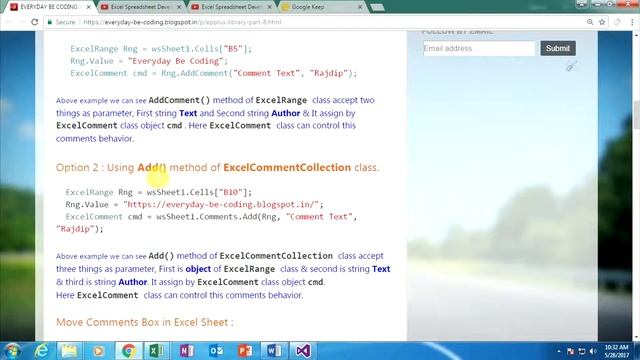Click the code line with Cells["B10"]
Screen dimensions: 640x360
coord(159,192)
